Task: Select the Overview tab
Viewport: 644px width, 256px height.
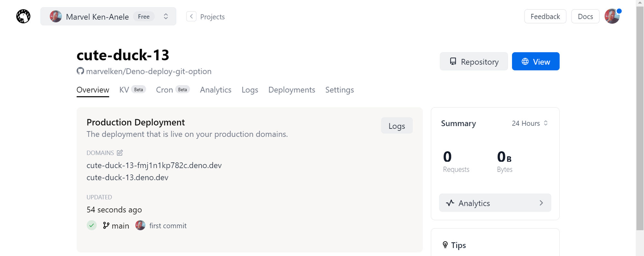Action: tap(93, 90)
